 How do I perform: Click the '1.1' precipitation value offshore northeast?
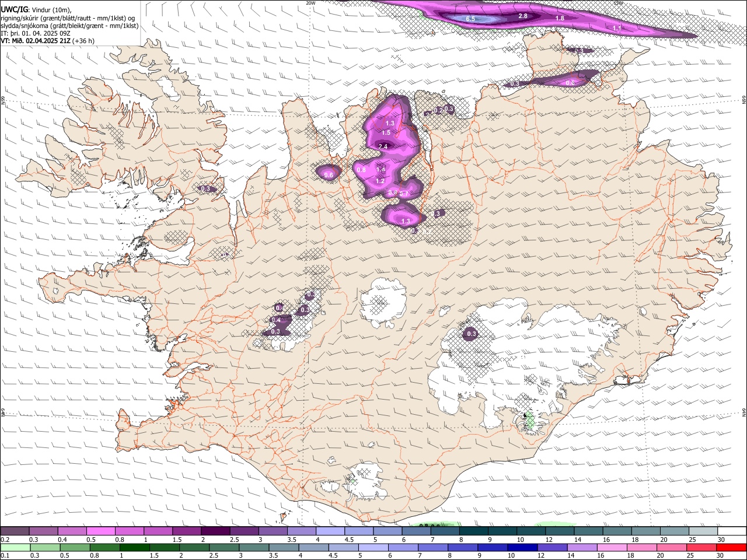[x=617, y=28]
